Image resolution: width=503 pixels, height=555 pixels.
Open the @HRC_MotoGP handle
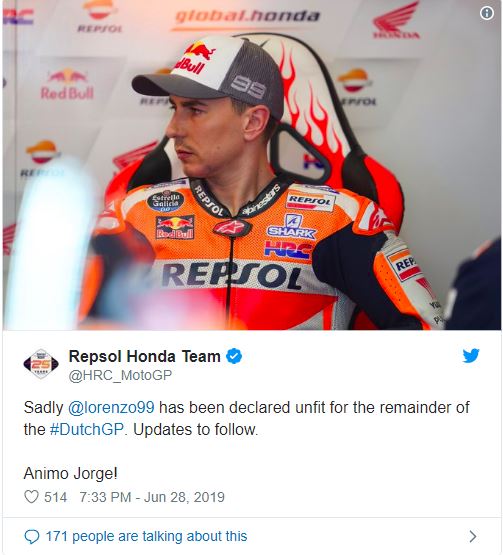[120, 376]
